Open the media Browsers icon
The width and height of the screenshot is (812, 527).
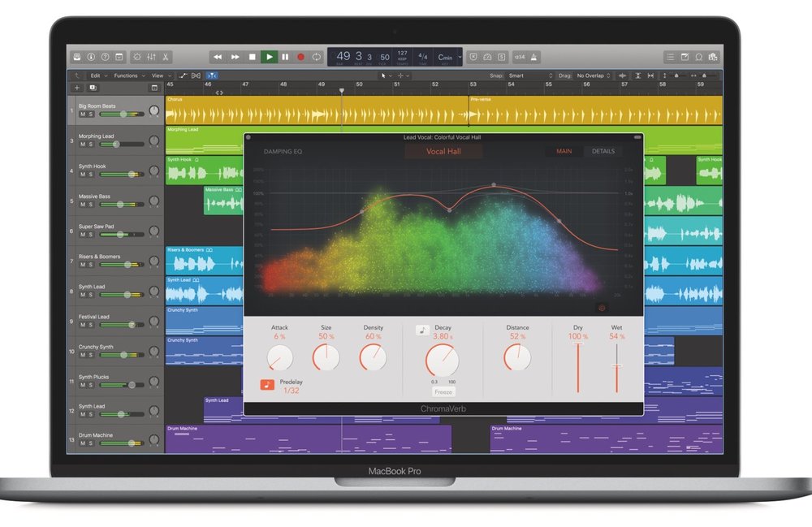[713, 57]
